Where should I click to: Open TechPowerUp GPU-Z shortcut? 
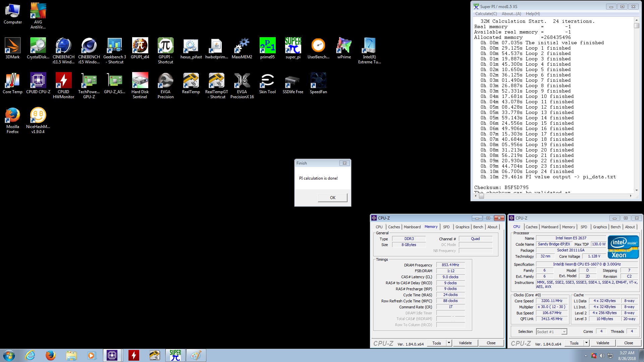(89, 86)
